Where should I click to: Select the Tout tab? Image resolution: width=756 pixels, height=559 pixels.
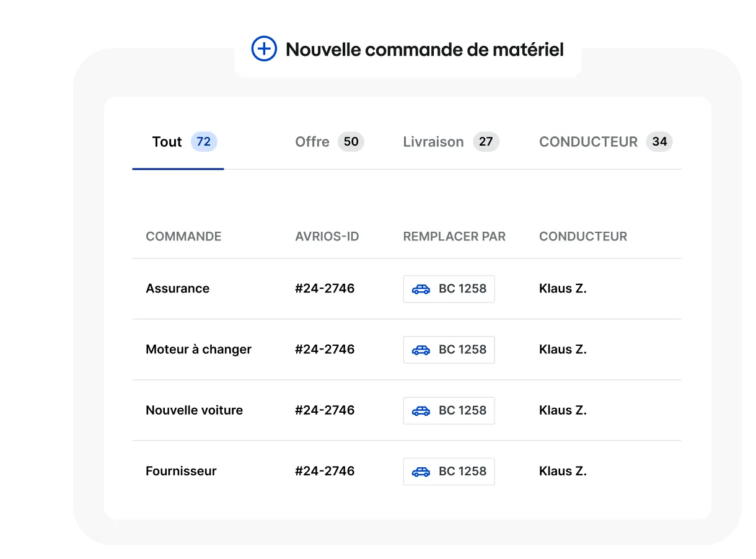[x=178, y=142]
